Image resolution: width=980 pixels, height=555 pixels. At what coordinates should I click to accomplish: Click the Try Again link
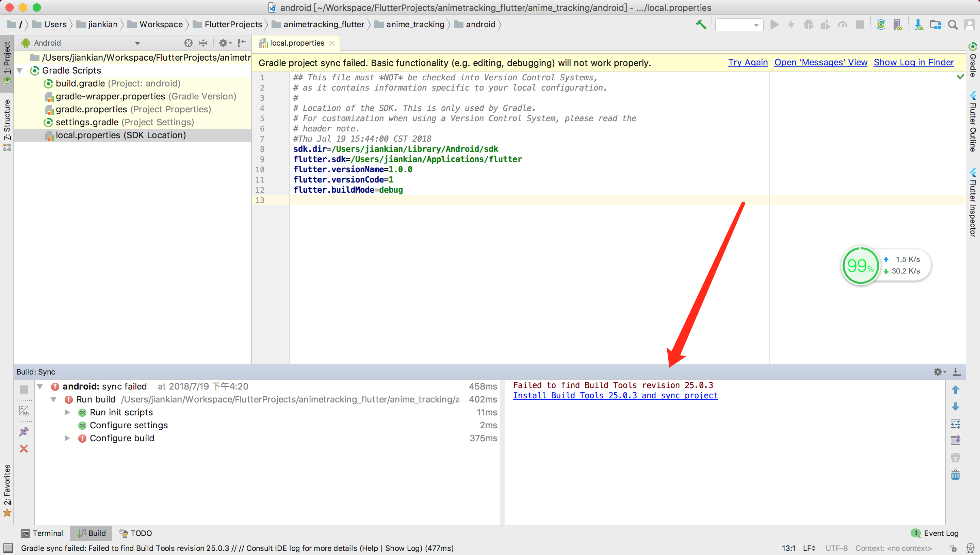[x=747, y=63]
